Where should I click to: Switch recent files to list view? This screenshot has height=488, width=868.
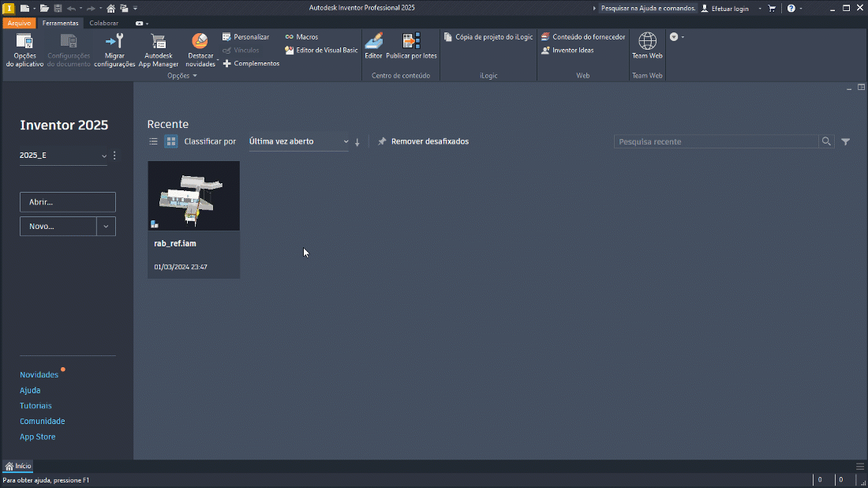click(x=153, y=141)
